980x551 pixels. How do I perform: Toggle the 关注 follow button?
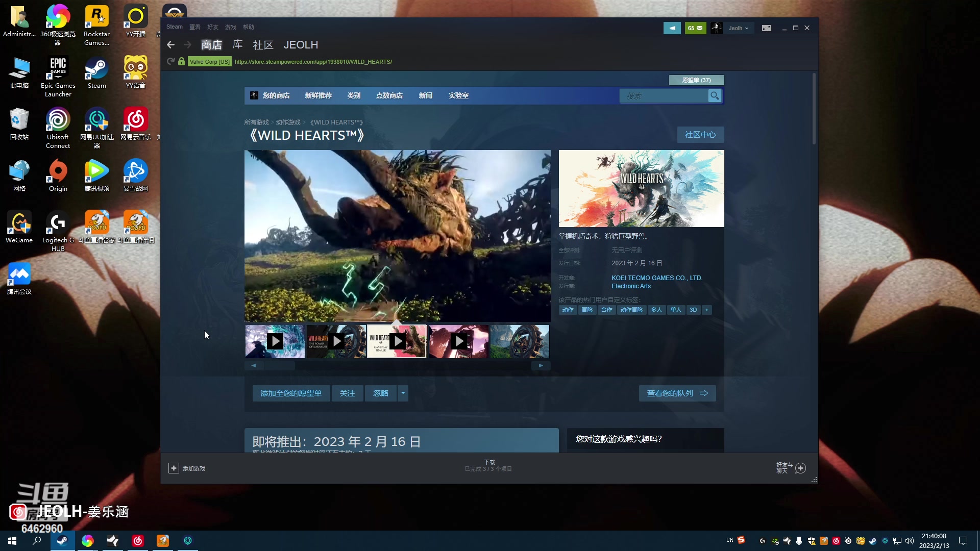click(x=347, y=393)
